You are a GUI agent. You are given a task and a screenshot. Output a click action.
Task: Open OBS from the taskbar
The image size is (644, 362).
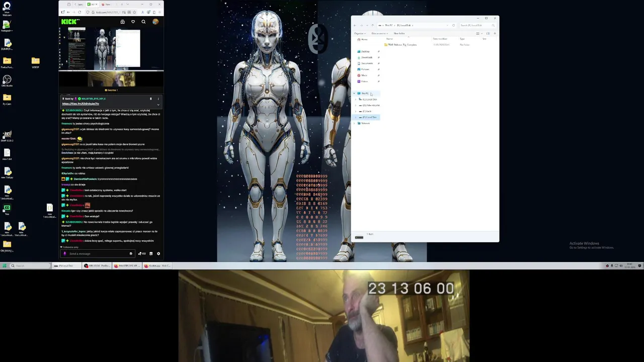pos(98,265)
